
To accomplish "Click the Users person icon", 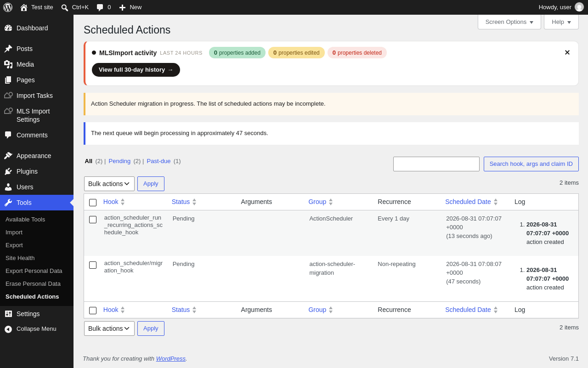I will click(x=8, y=187).
